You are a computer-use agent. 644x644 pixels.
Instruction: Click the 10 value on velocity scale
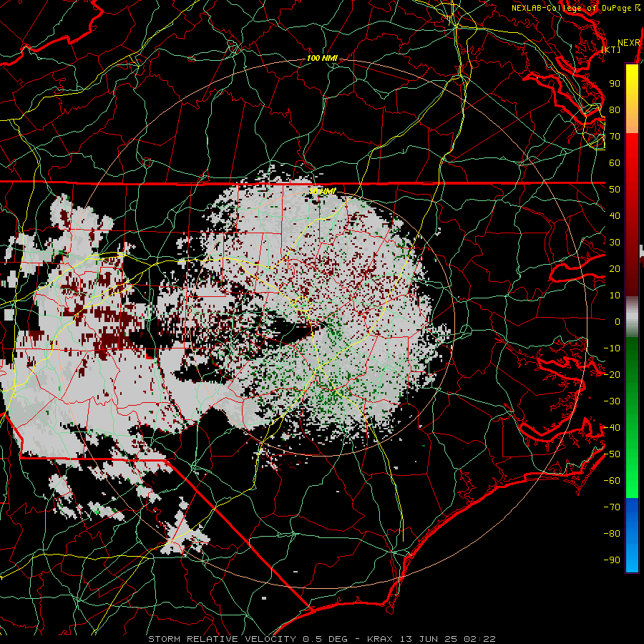tap(615, 296)
